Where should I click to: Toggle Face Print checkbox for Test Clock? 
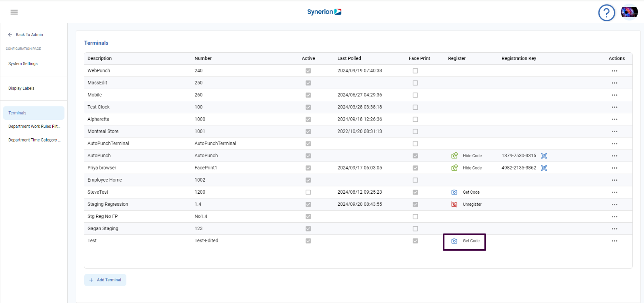pos(415,107)
